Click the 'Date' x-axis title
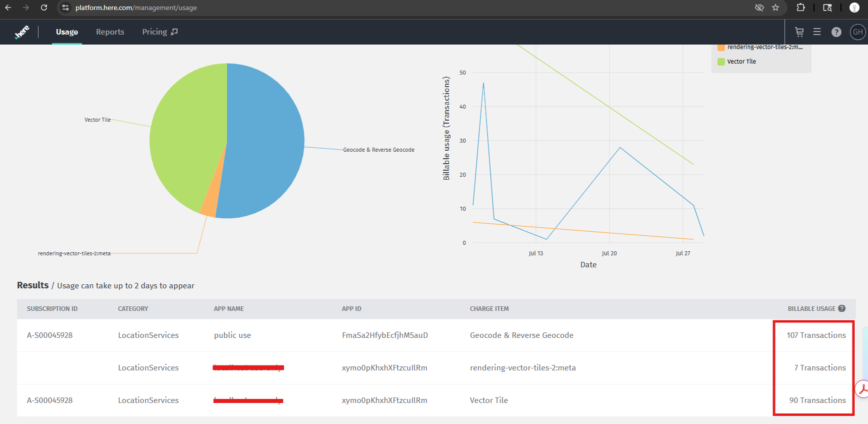Screen dimensions: 868x424 588,265
